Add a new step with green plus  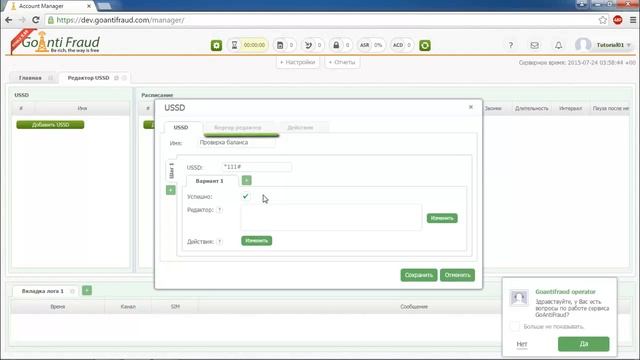coord(171,190)
